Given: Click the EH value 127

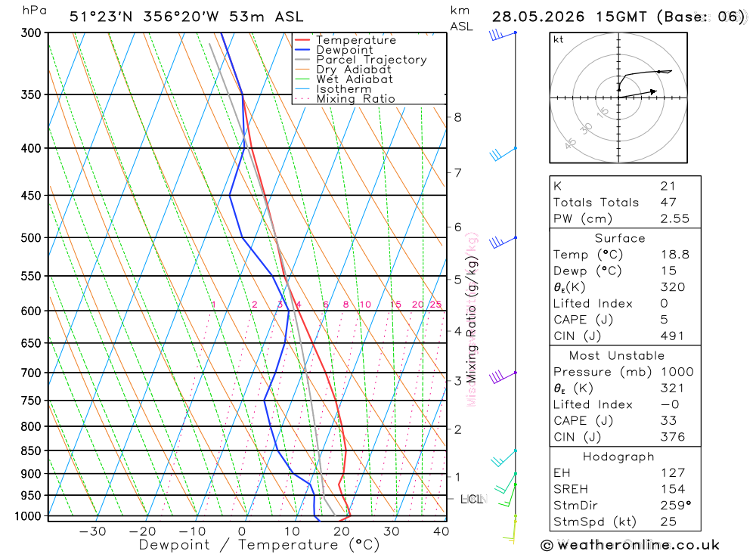Looking at the screenshot, I should point(672,473).
